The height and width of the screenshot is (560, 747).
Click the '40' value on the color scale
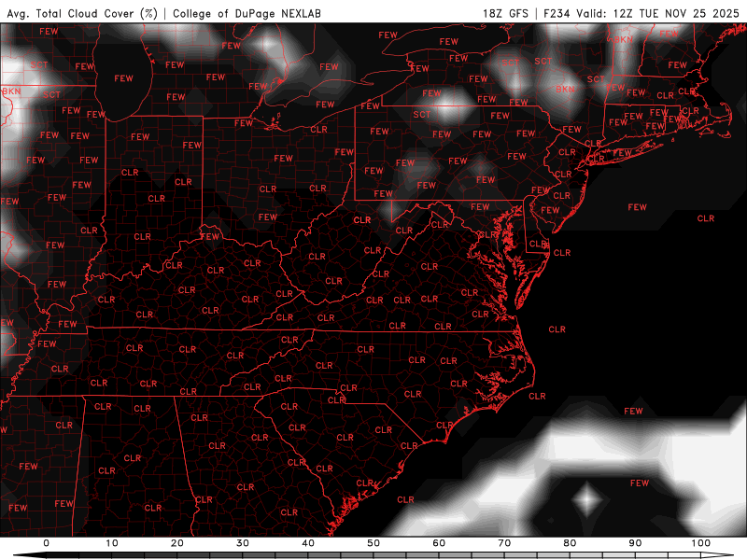click(x=308, y=543)
